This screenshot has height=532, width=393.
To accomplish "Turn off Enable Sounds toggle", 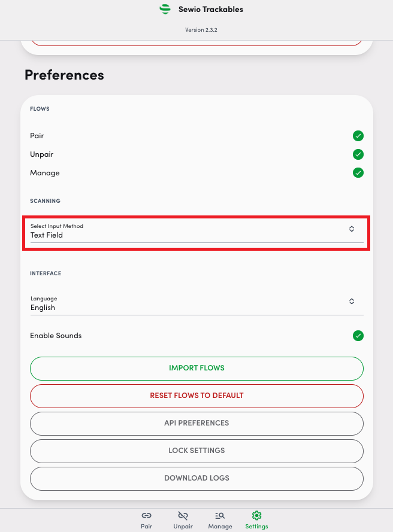I will click(x=358, y=336).
